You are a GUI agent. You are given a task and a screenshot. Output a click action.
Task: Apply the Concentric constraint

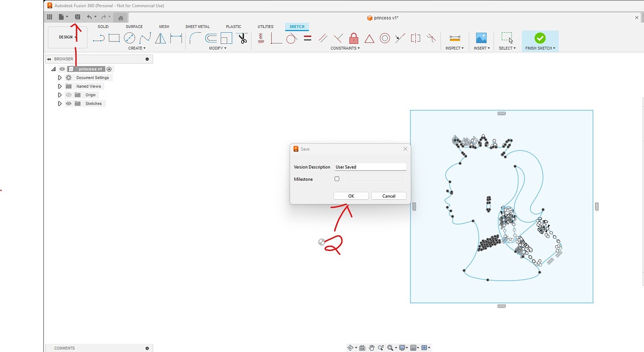point(385,38)
